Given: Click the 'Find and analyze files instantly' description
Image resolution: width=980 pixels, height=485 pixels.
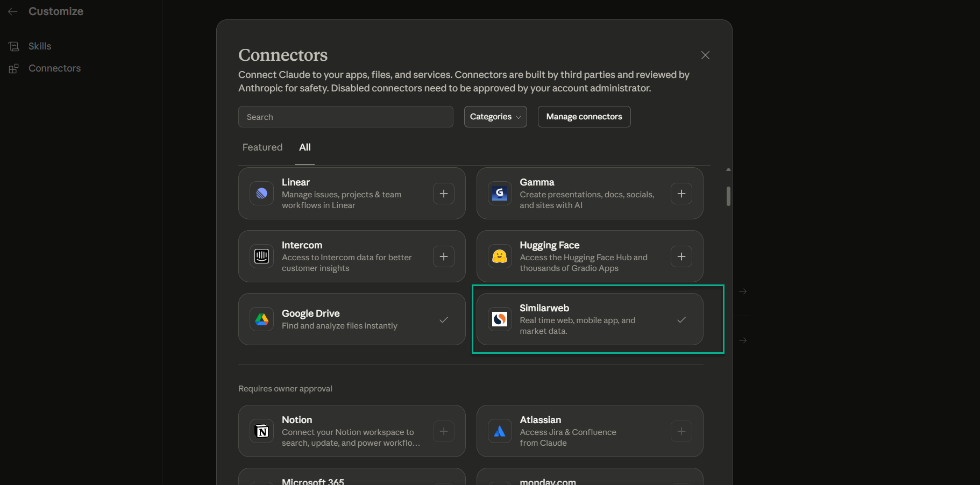Looking at the screenshot, I should [339, 326].
